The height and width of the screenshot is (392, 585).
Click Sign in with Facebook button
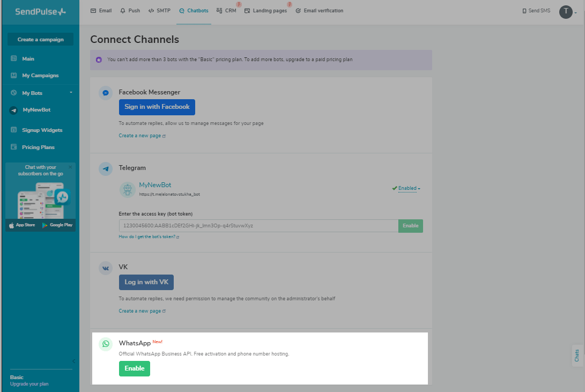157,107
